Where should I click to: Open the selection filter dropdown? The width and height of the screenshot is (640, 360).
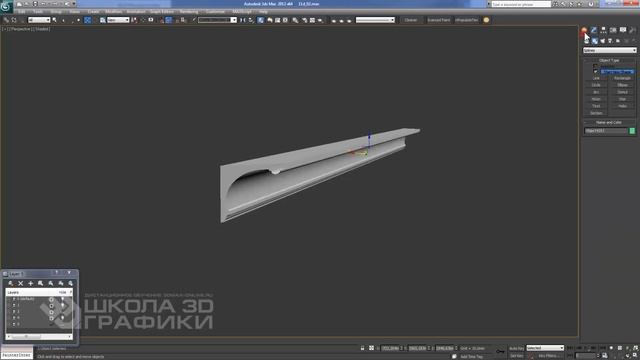point(39,20)
